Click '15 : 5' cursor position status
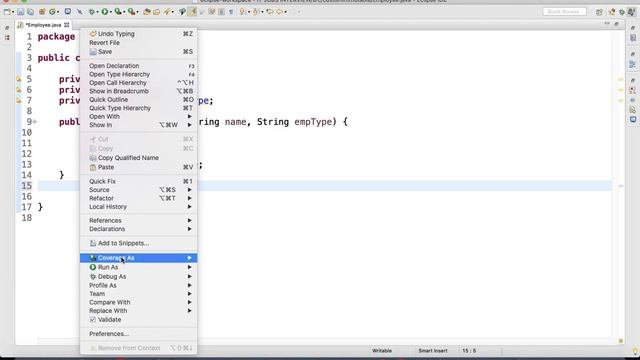This screenshot has height=360, width=640. (x=469, y=351)
